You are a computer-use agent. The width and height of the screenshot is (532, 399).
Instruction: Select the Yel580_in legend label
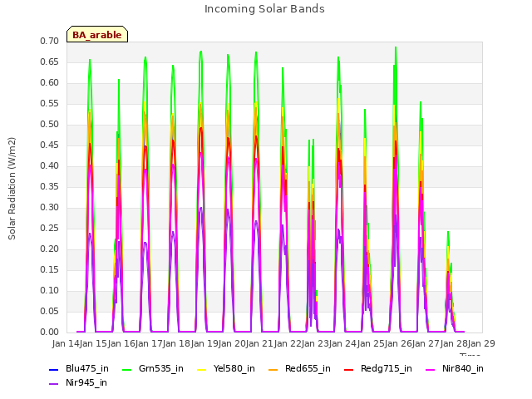(x=234, y=369)
